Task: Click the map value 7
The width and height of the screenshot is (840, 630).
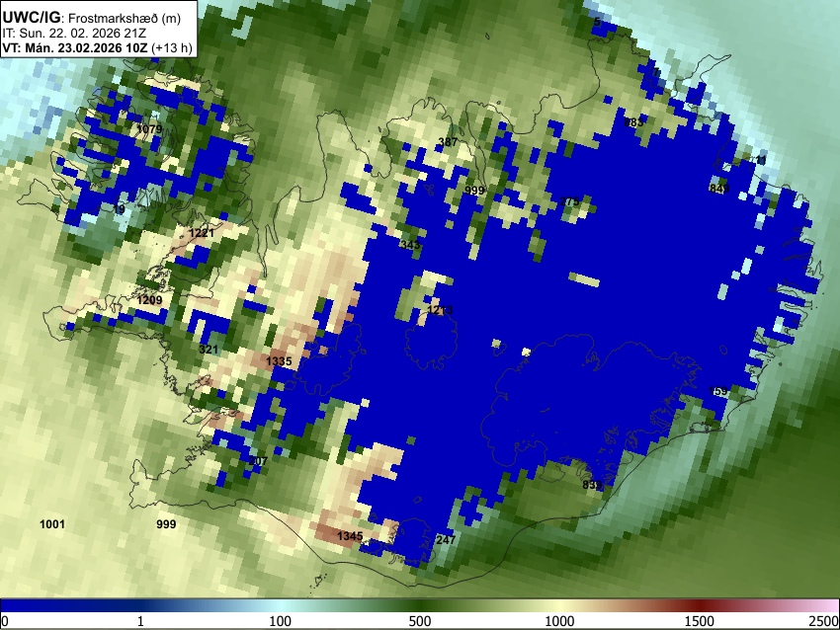Action: 656,72
